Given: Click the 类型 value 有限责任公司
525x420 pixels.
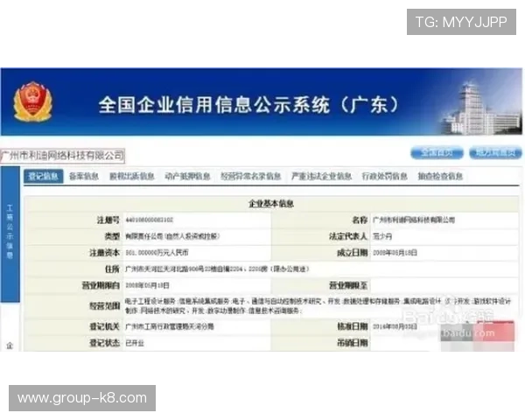Looking at the screenshot, I should 172,236.
